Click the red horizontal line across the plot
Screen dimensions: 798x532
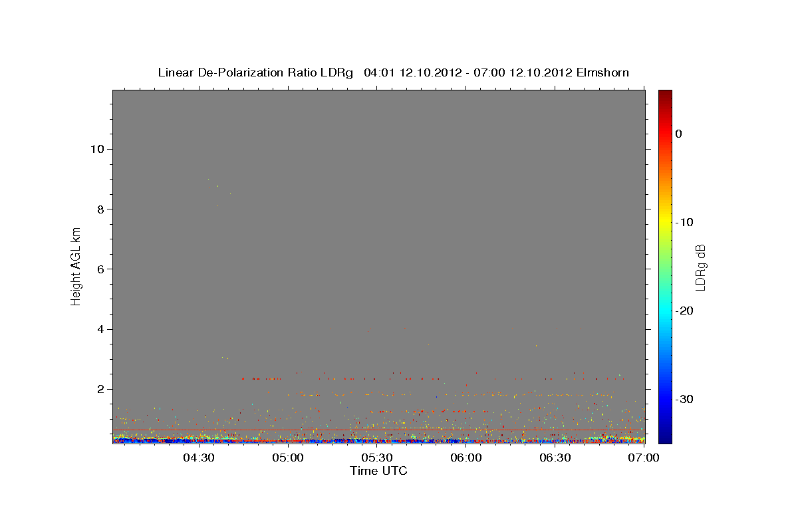click(378, 430)
